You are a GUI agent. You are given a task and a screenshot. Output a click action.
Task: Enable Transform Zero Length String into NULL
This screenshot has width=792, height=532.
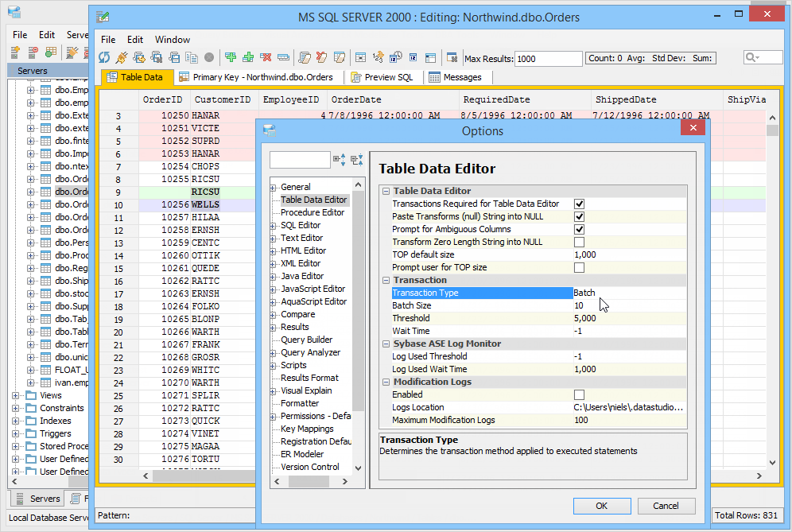[580, 242]
